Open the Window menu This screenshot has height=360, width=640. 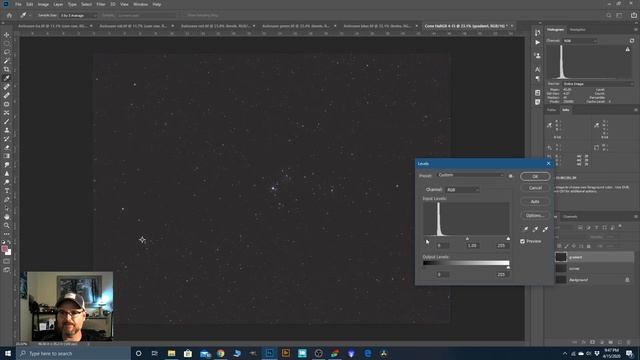[x=140, y=4]
